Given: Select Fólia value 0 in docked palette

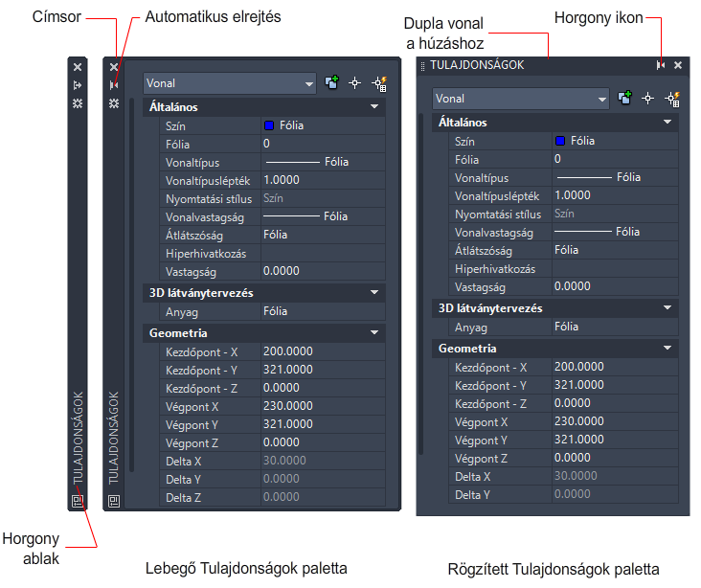Looking at the screenshot, I should 615,159.
